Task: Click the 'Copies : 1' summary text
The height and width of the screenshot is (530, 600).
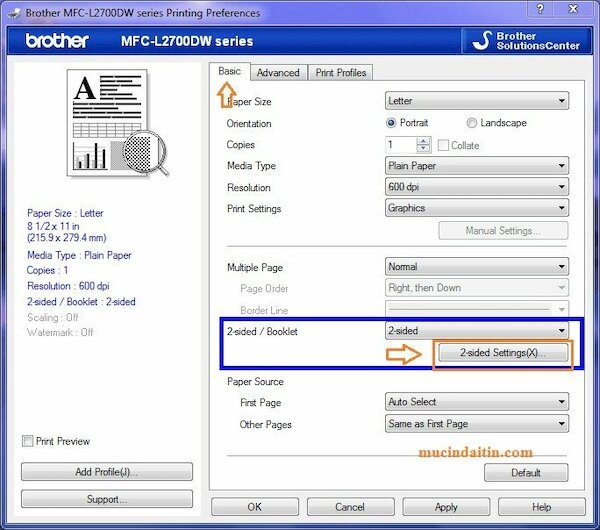Action: [x=47, y=270]
